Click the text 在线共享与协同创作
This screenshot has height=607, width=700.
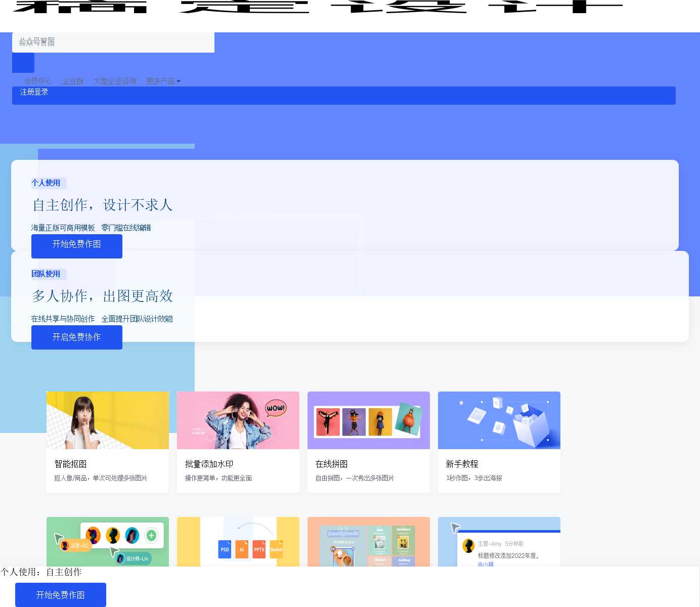(63, 319)
